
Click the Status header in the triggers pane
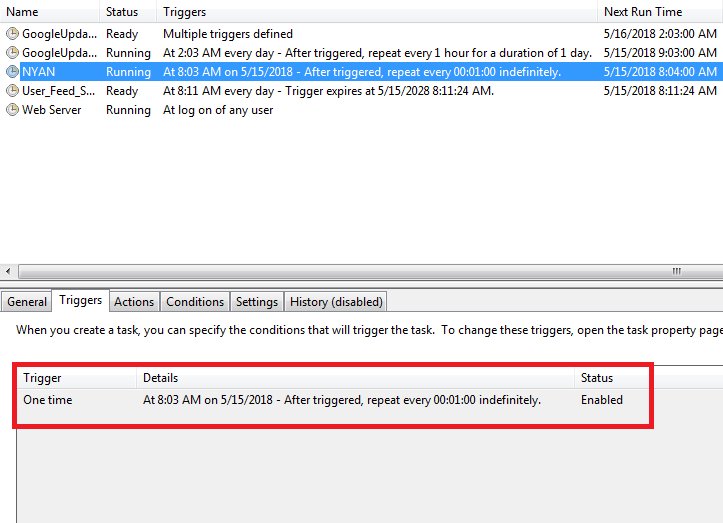coord(612,378)
